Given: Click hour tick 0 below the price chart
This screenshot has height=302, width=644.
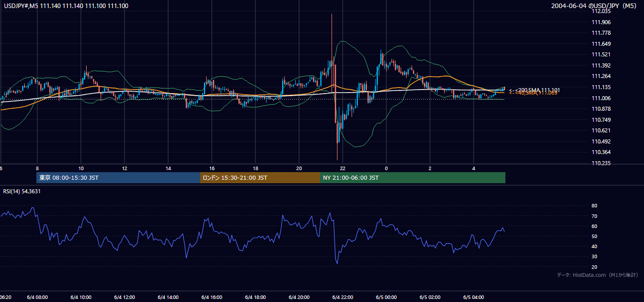Looking at the screenshot, I should (387, 168).
